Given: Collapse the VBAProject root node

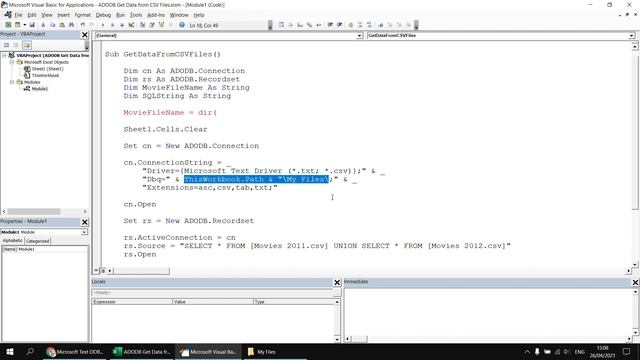Looking at the screenshot, I should pos(4,55).
